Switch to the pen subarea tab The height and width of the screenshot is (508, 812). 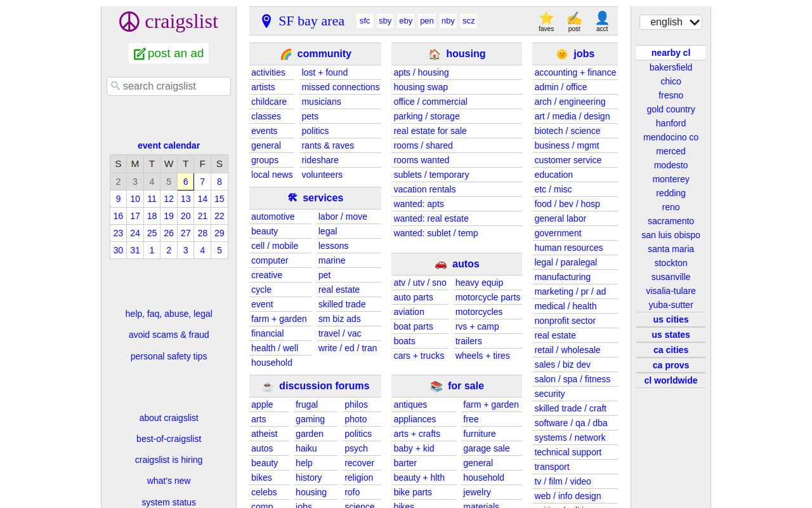tap(427, 21)
